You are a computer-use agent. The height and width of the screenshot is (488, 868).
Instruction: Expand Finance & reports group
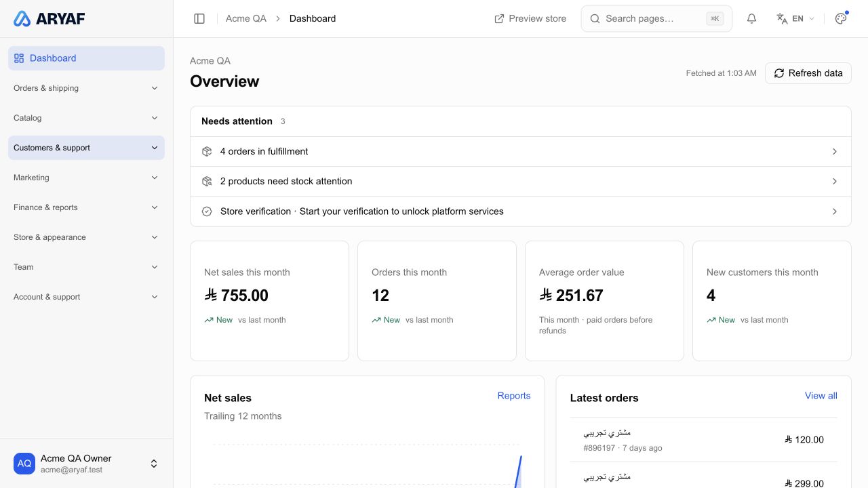point(86,207)
